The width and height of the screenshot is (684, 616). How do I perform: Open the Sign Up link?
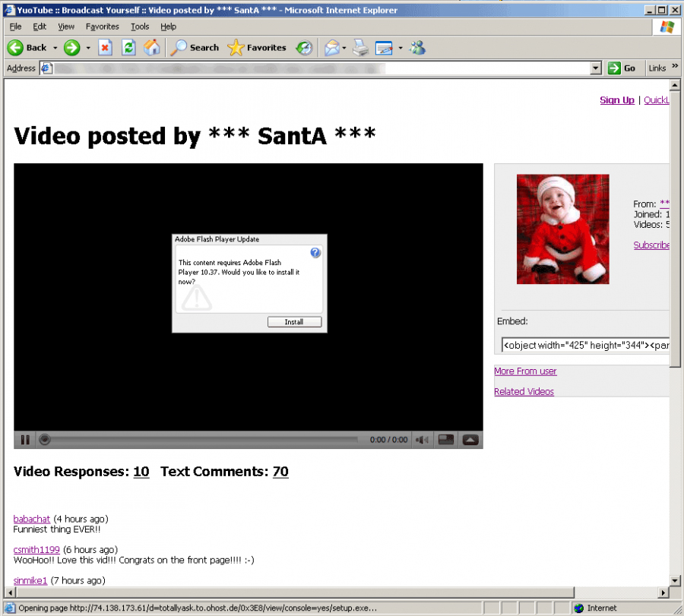[616, 100]
